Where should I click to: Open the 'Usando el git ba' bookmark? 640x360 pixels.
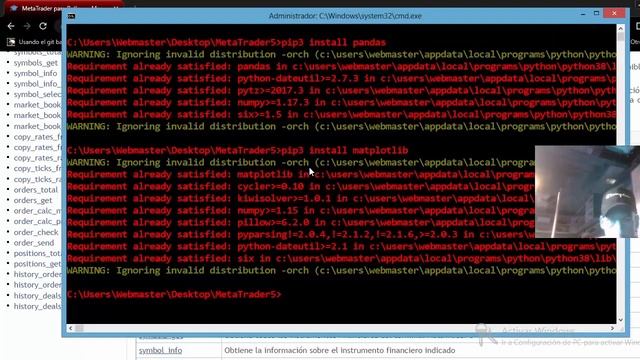coord(34,42)
